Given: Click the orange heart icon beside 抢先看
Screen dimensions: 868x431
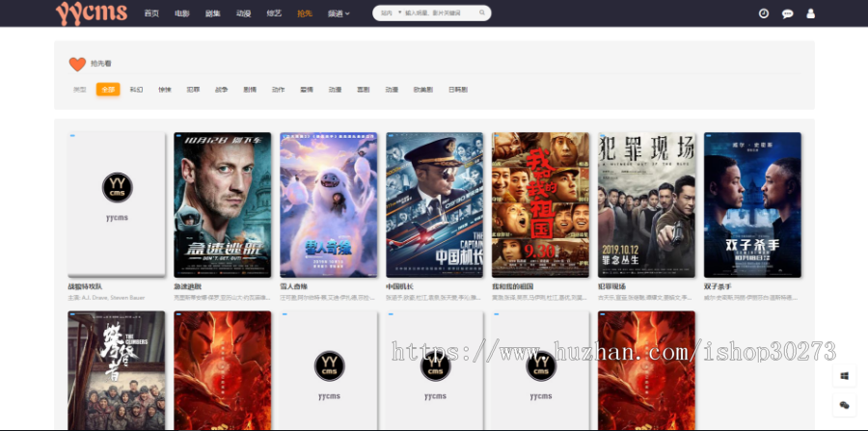Looking at the screenshot, I should click(x=77, y=65).
